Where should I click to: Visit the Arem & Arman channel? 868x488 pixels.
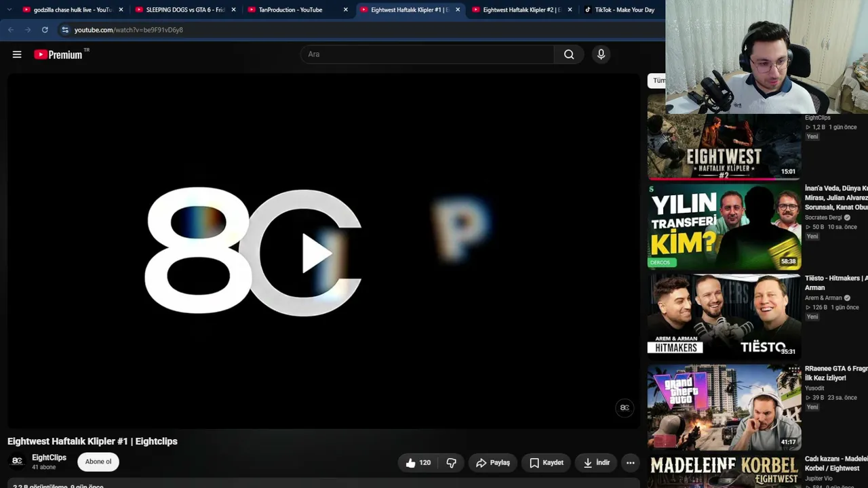(823, 298)
